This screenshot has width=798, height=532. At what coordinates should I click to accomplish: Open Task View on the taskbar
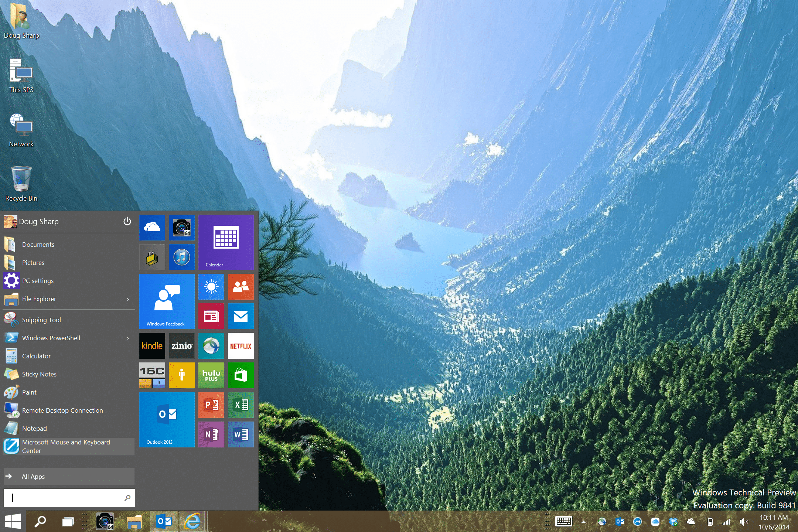[68, 522]
